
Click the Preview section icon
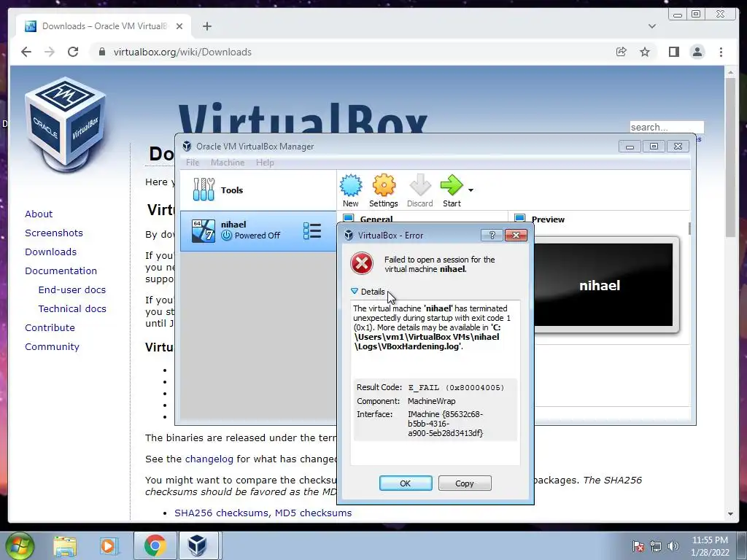pos(519,218)
